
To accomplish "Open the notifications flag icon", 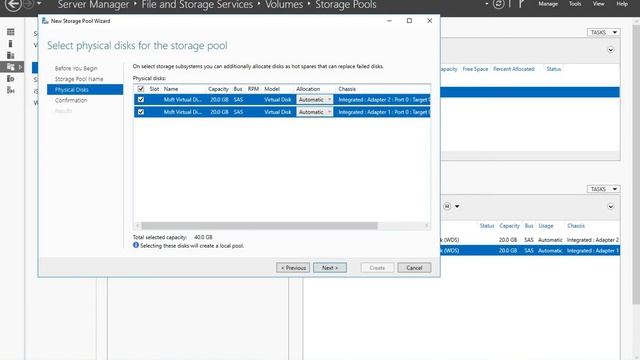I will pyautogui.click(x=521, y=4).
